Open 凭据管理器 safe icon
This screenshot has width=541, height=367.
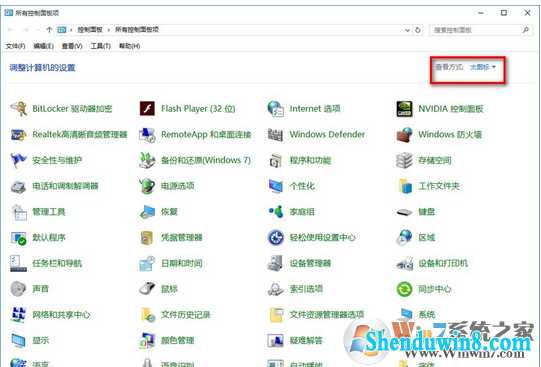(x=147, y=238)
